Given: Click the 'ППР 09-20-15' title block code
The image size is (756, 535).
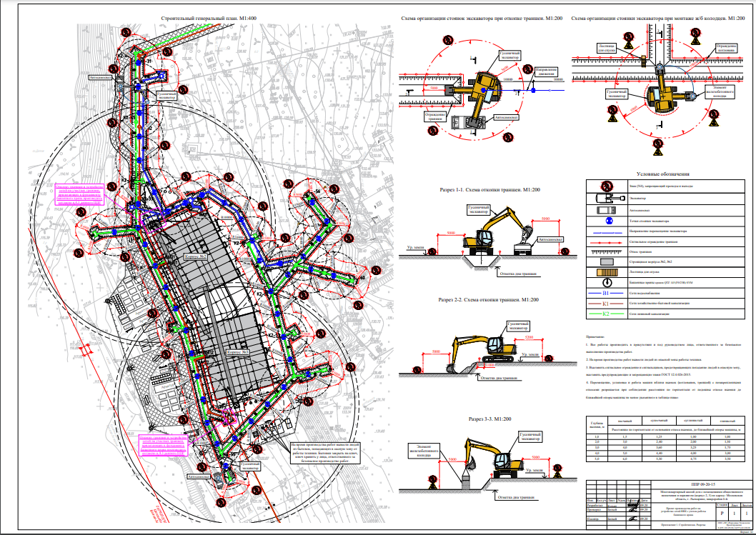Looking at the screenshot, I should click(x=703, y=484).
